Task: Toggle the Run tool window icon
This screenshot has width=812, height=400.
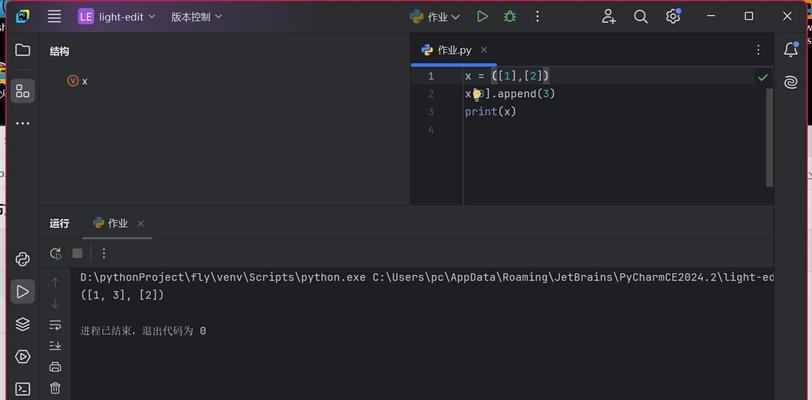Action: click(x=22, y=292)
